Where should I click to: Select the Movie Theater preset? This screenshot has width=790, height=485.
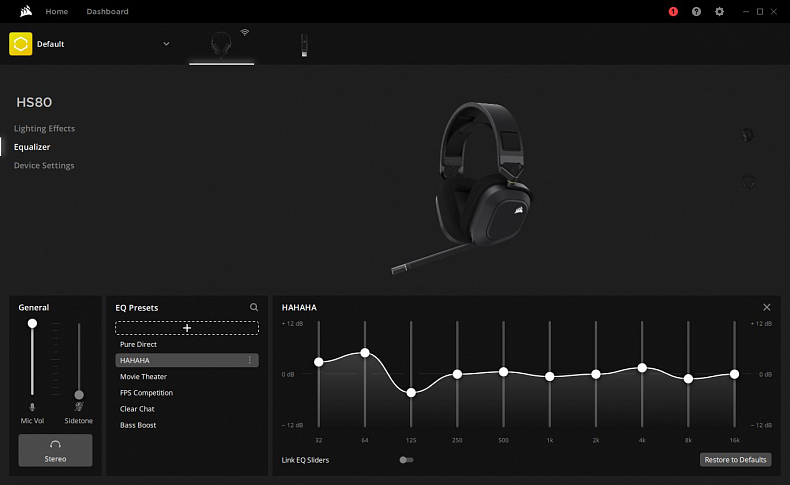click(143, 377)
